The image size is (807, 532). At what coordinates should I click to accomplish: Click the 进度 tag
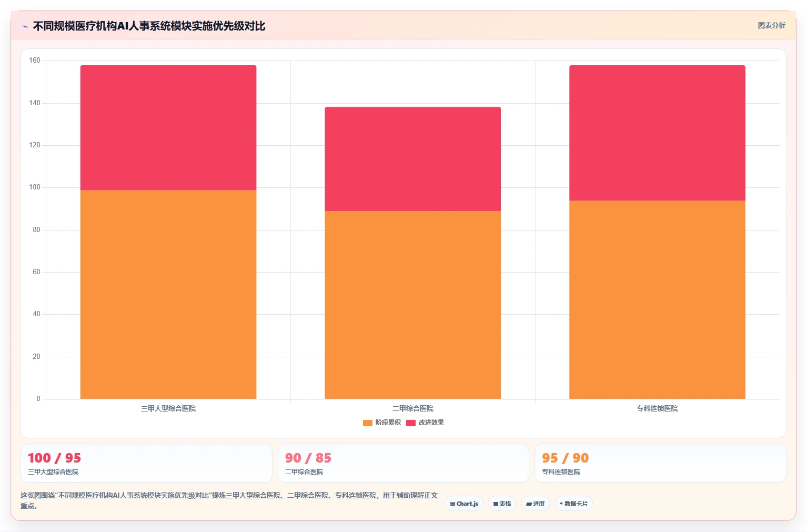(x=536, y=504)
